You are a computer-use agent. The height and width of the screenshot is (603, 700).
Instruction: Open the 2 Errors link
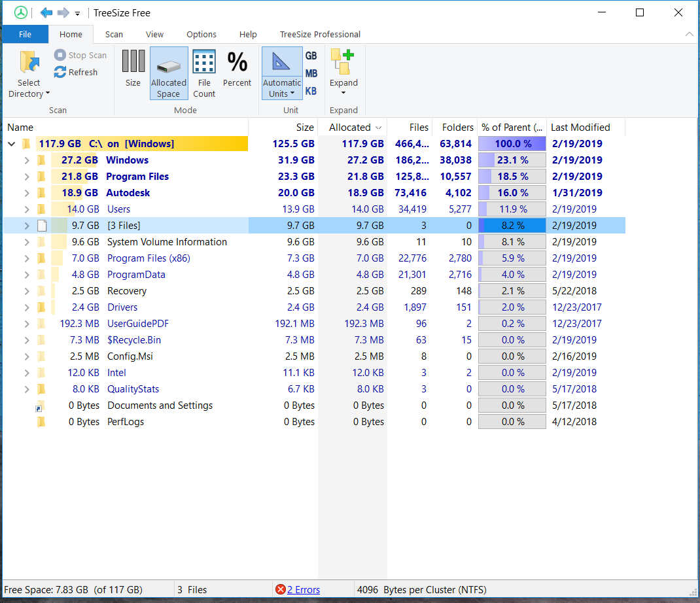(x=303, y=590)
